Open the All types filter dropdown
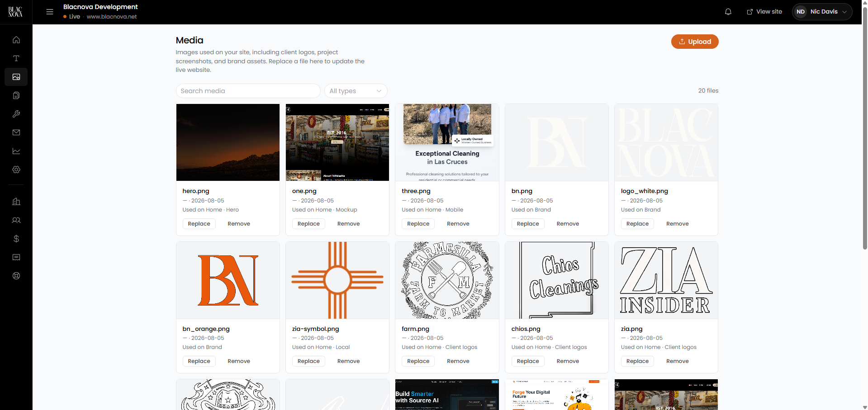 (356, 91)
